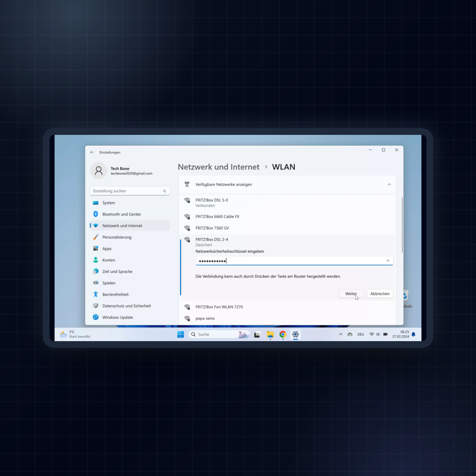Click the Settings gear in taskbar
The image size is (476, 476).
296,334
